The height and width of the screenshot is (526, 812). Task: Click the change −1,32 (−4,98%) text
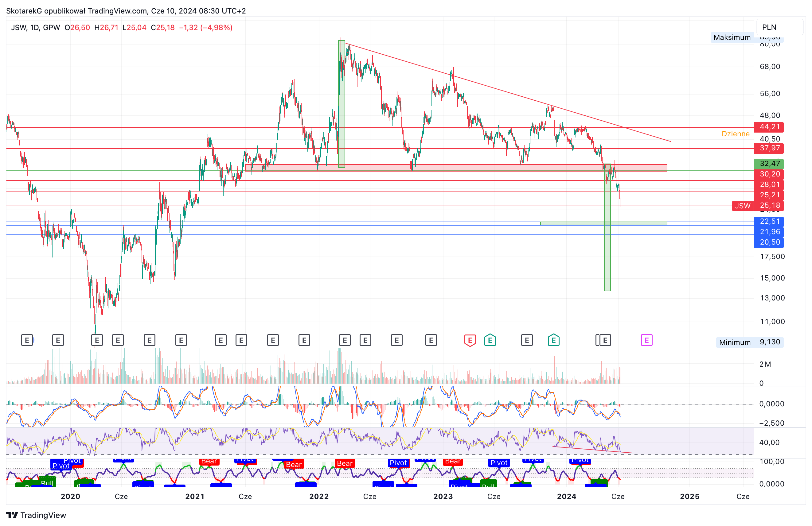tap(206, 28)
